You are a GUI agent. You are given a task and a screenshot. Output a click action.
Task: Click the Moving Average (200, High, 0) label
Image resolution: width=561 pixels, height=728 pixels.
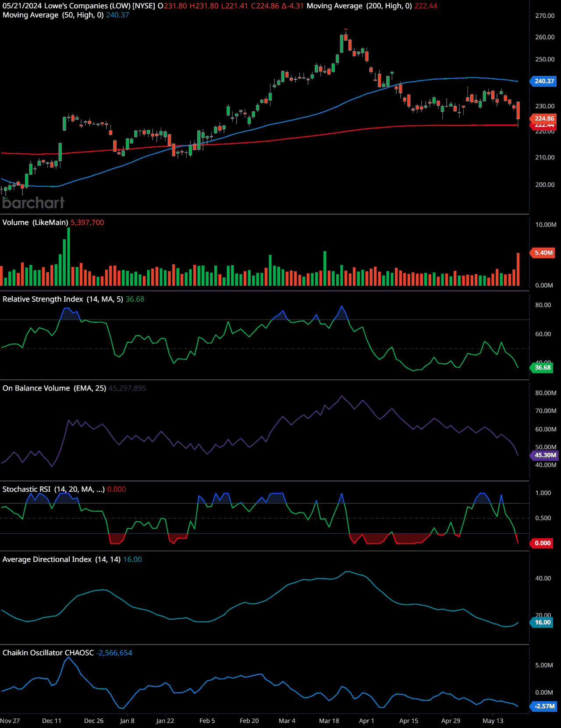[x=359, y=6]
